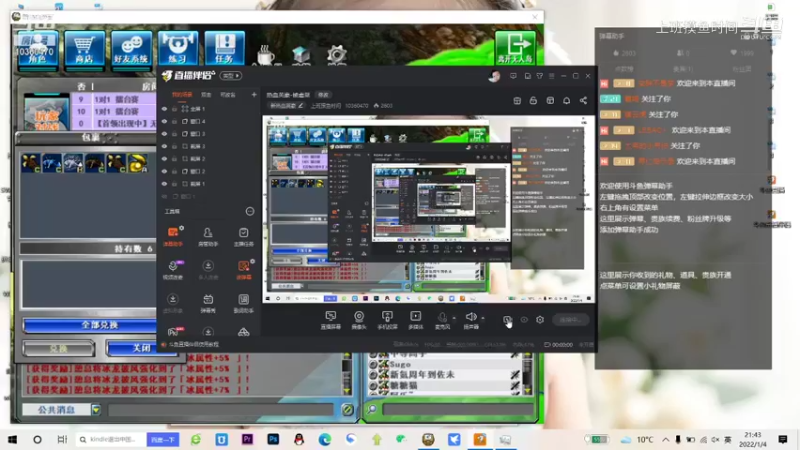The width and height of the screenshot is (800, 450).
Task: Toggle visibility of 窗口 2 source
Action: 164,171
